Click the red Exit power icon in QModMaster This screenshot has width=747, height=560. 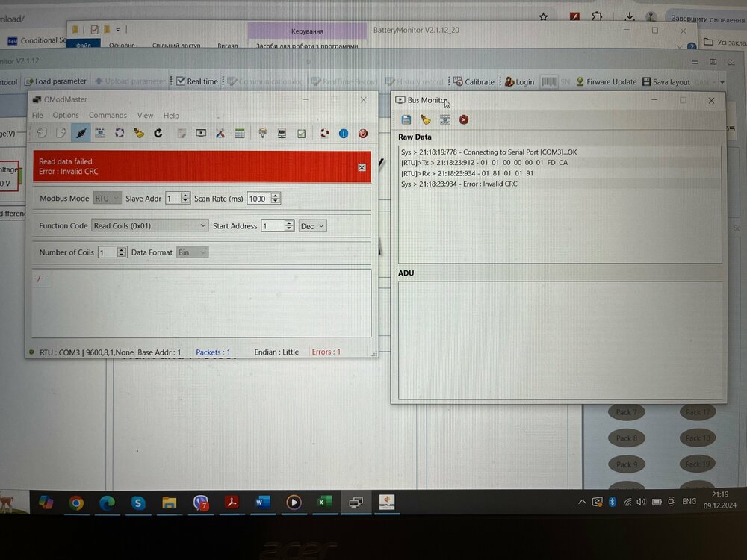click(363, 134)
